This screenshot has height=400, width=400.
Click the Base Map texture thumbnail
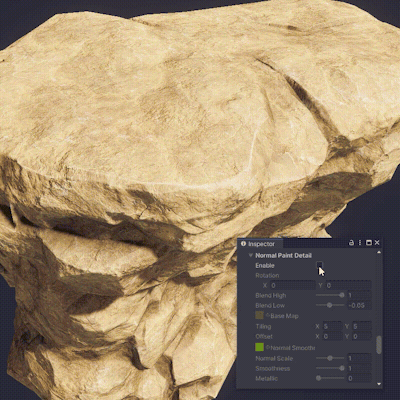[x=259, y=315]
